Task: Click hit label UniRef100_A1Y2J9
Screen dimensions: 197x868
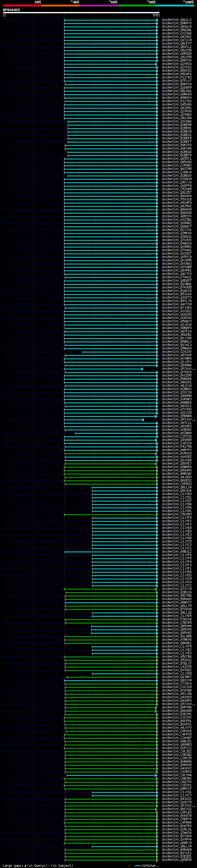Action: (x=177, y=40)
